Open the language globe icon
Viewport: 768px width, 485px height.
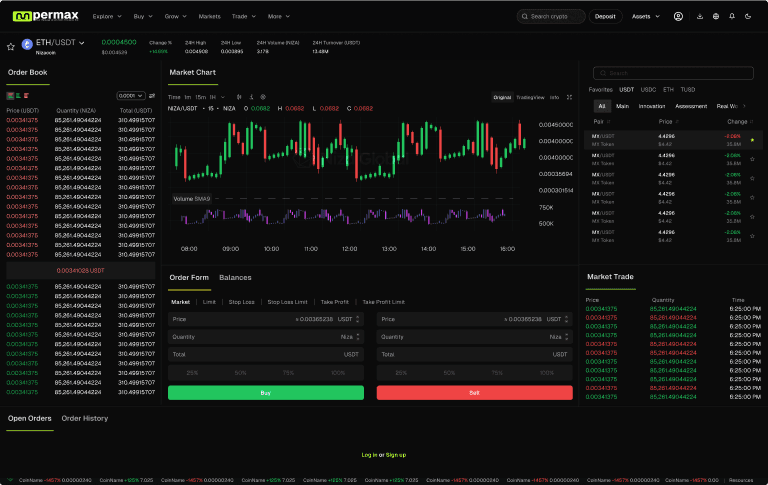pos(716,17)
